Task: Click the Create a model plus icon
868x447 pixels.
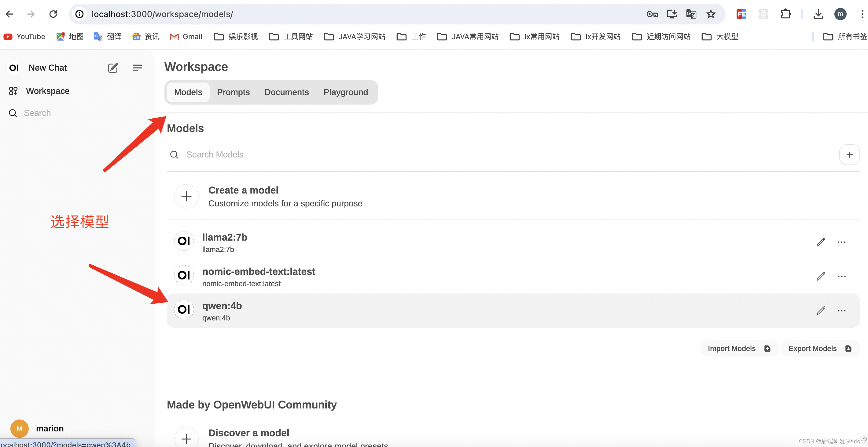Action: (186, 196)
